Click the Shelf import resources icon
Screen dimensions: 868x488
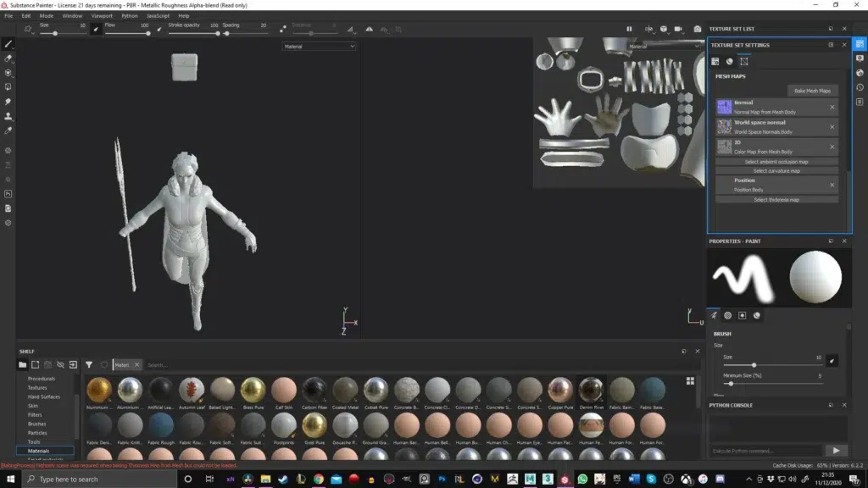[73, 364]
